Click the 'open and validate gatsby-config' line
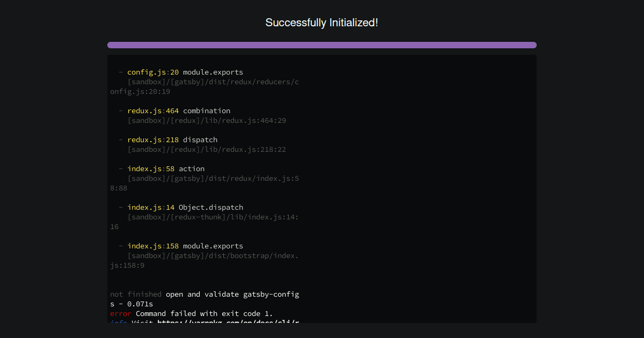Viewport: 644px width, 338px height. pos(231,294)
